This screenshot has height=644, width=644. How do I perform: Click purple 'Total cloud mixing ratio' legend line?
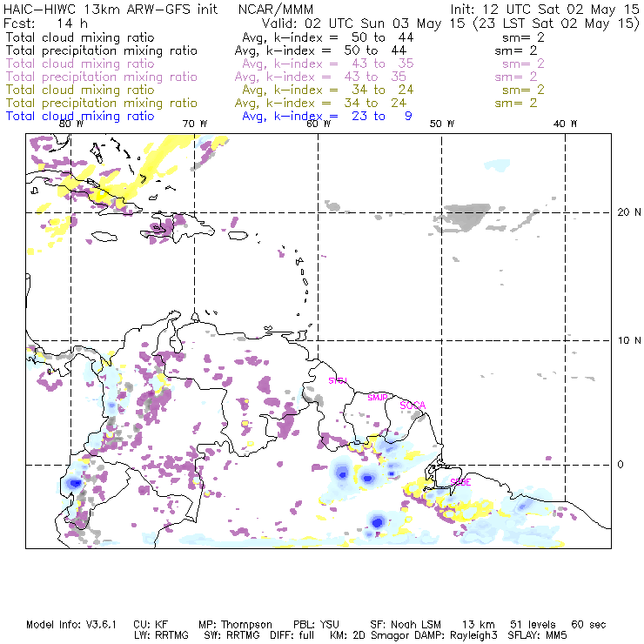tap(80, 64)
